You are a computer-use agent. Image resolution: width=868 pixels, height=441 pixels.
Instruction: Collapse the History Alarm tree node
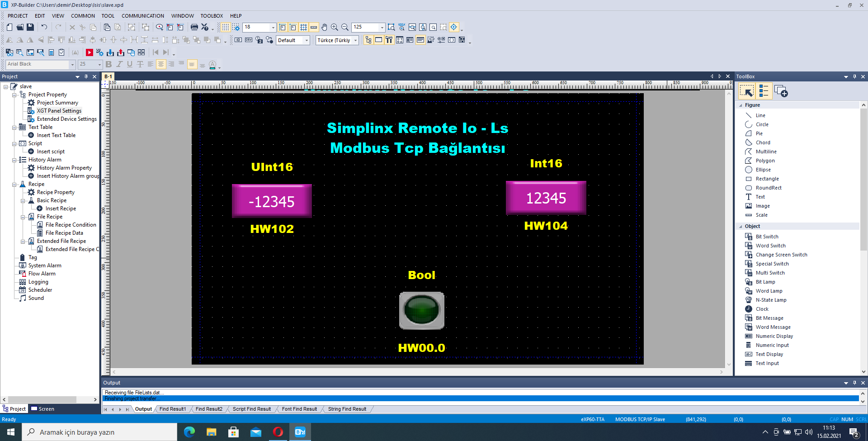tap(14, 160)
